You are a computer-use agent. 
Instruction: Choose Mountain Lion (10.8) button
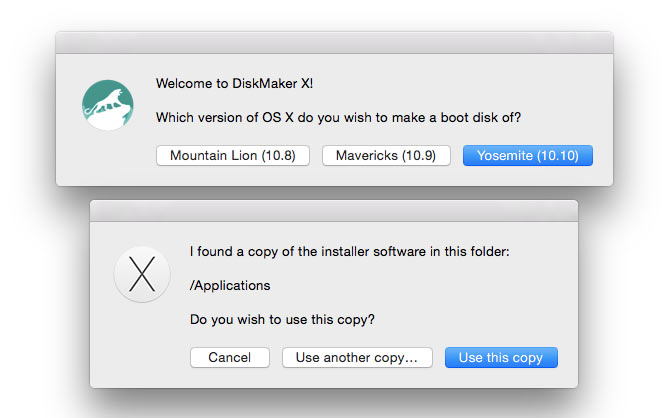(233, 155)
